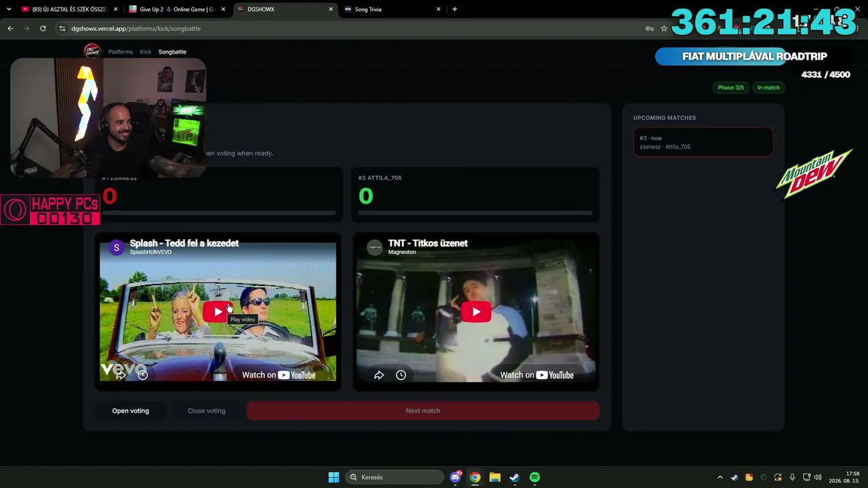Image resolution: width=868 pixels, height=488 pixels.
Task: Add TNT video to Watch later
Action: click(401, 375)
